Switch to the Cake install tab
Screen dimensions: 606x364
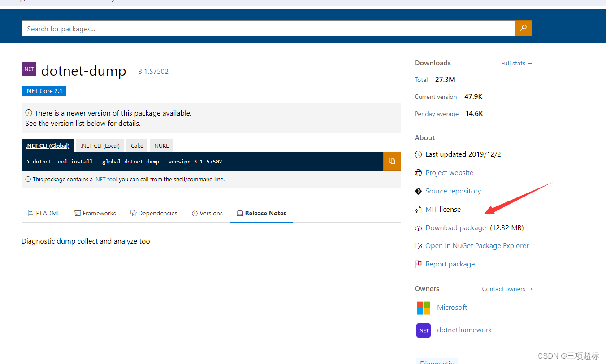click(x=137, y=146)
